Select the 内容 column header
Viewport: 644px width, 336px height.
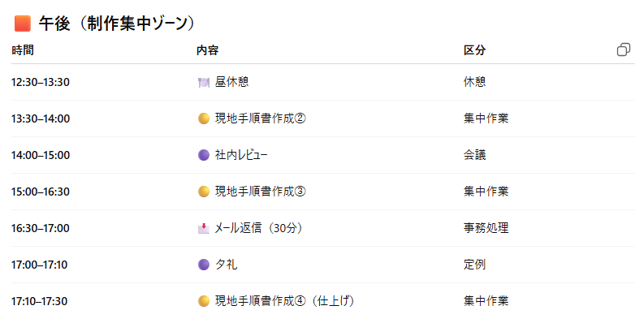207,50
